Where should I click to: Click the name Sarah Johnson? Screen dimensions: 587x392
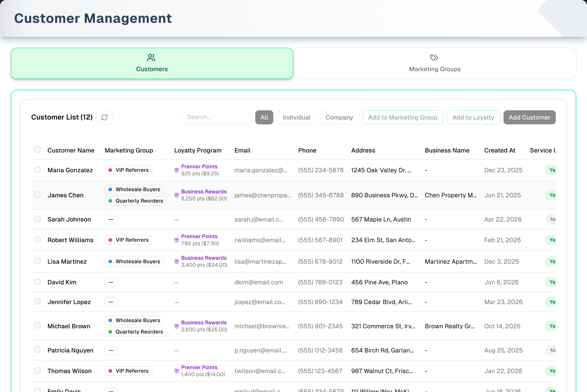[x=69, y=220]
